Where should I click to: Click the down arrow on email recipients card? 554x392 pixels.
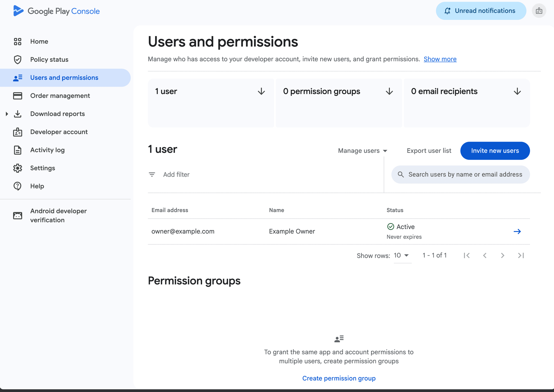pyautogui.click(x=517, y=92)
